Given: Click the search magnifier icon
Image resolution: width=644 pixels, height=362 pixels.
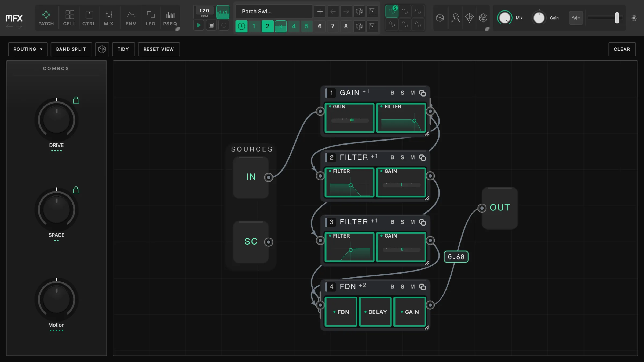Looking at the screenshot, I should click(455, 18).
